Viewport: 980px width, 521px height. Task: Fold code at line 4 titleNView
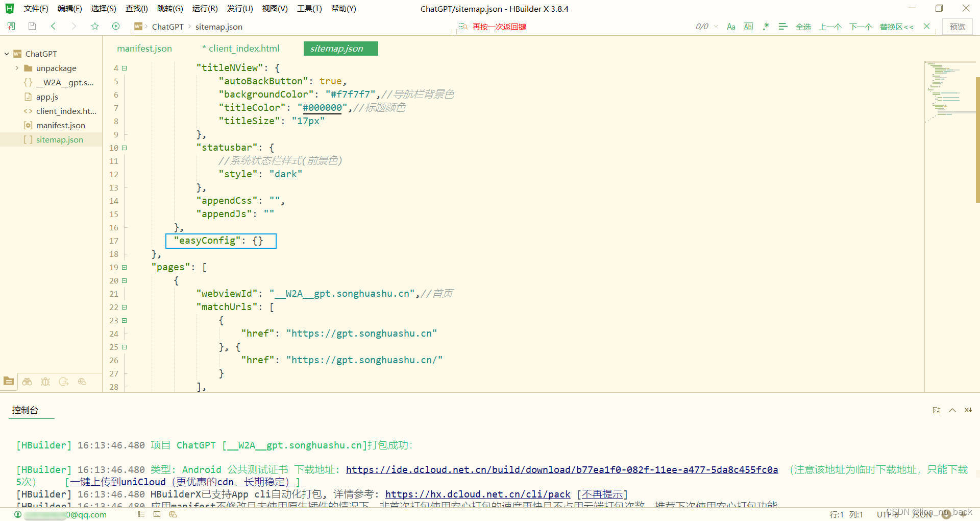tap(124, 68)
